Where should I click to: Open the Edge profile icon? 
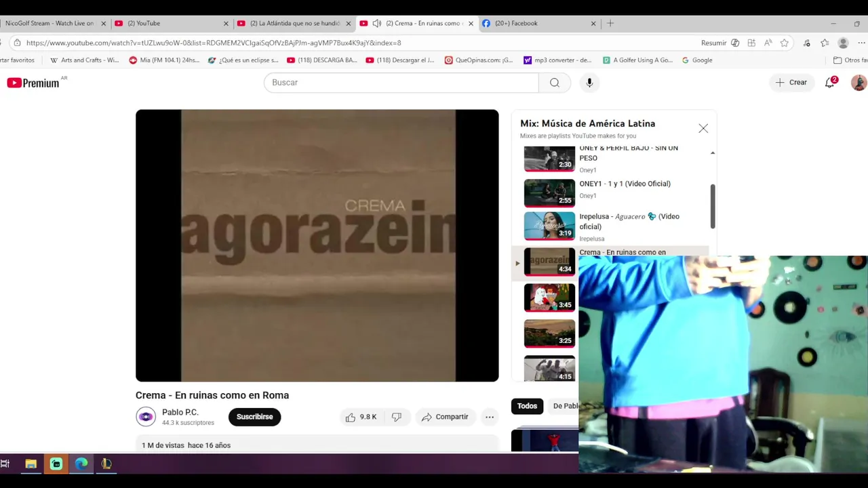tap(843, 43)
